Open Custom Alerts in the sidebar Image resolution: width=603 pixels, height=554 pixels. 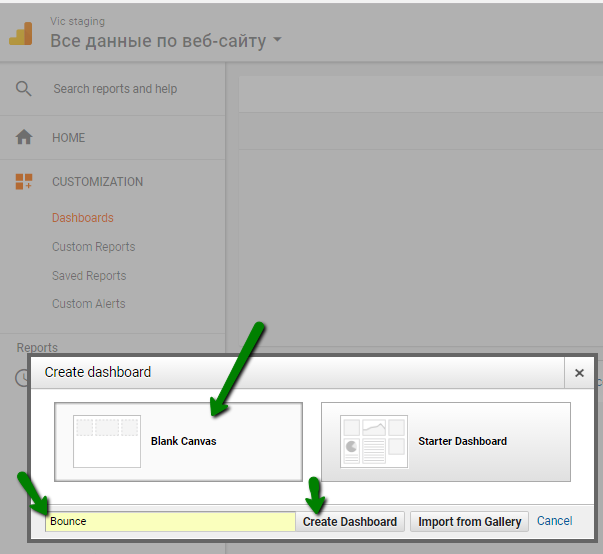click(88, 304)
